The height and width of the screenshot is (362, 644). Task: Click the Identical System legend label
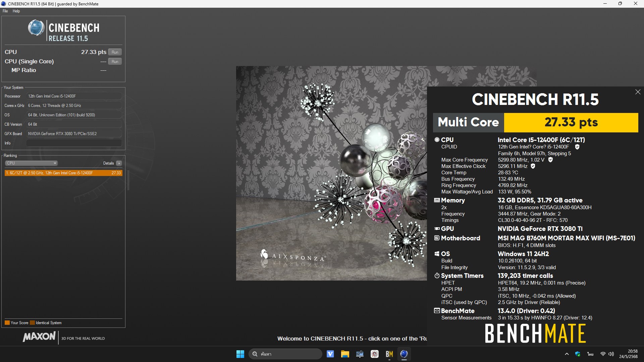point(49,323)
